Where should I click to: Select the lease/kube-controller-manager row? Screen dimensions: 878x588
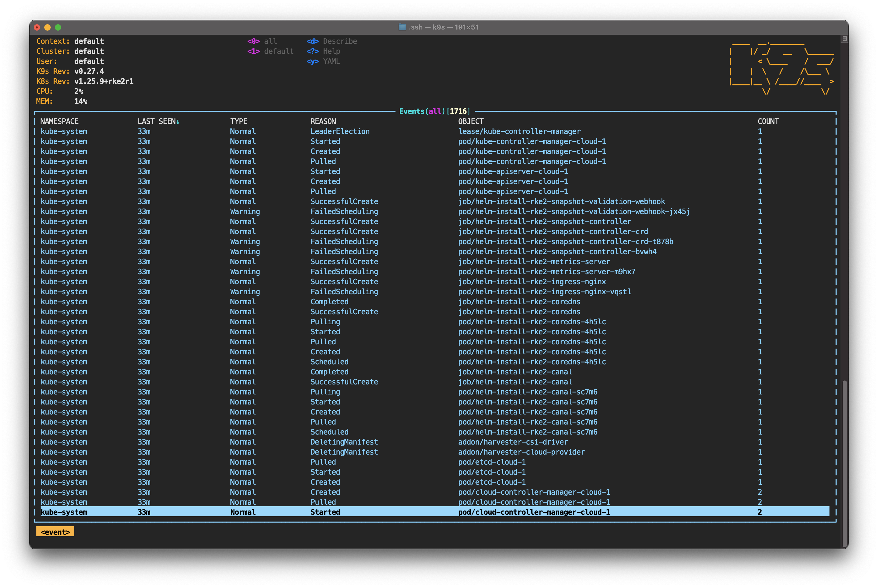(435, 131)
